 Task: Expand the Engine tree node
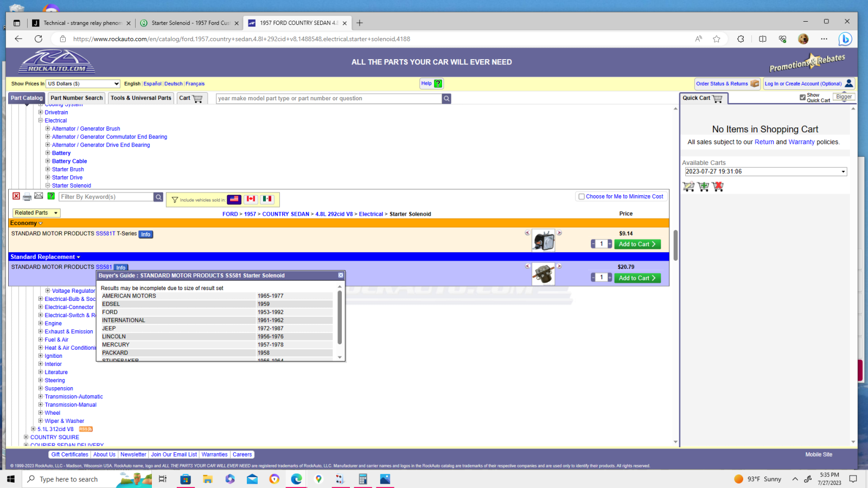(40, 323)
